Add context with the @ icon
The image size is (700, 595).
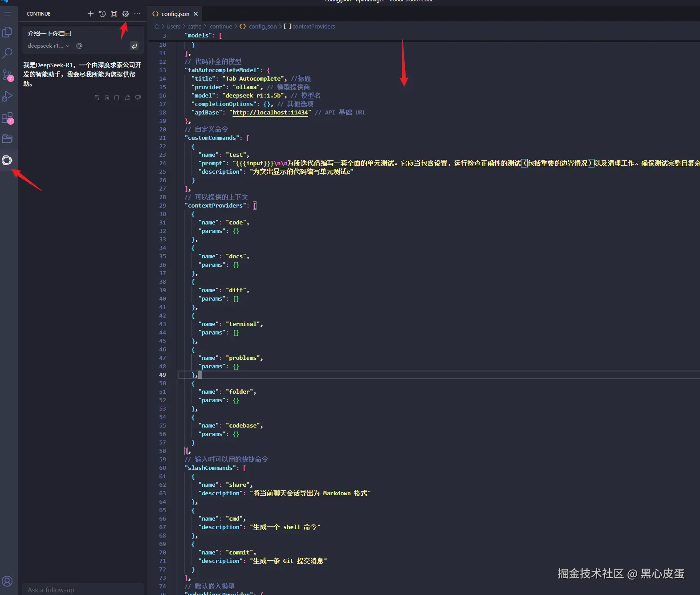coord(79,45)
